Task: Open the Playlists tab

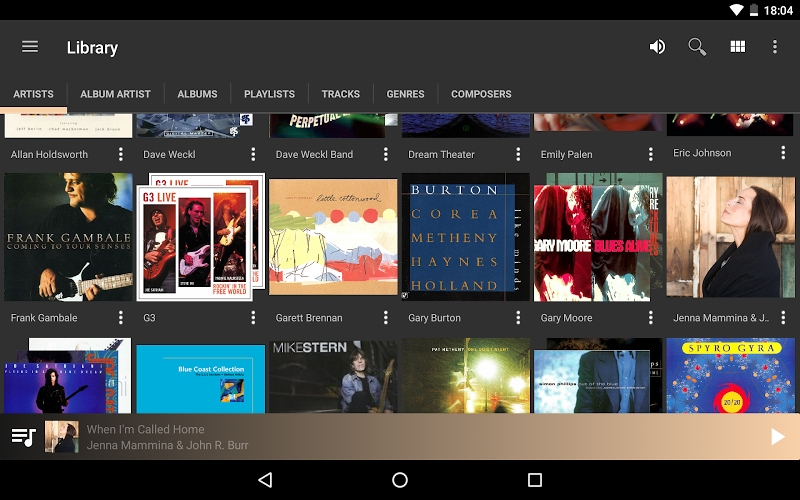Action: tap(269, 94)
